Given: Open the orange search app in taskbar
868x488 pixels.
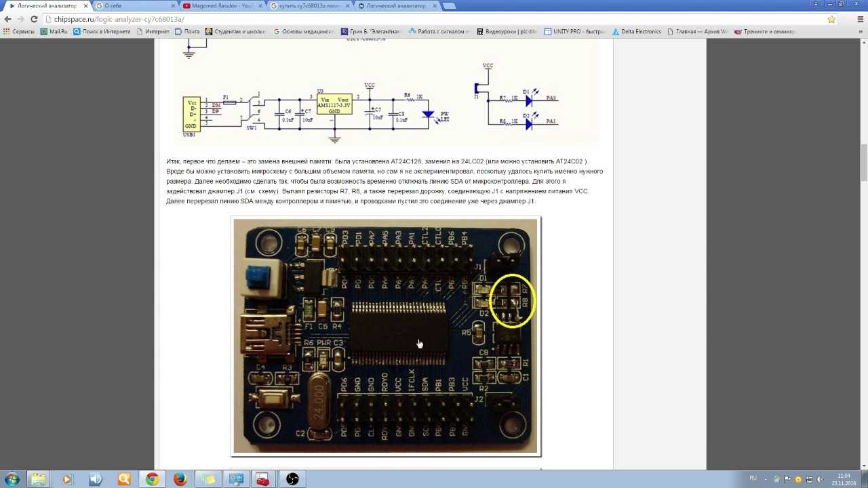Looking at the screenshot, I should point(123,479).
